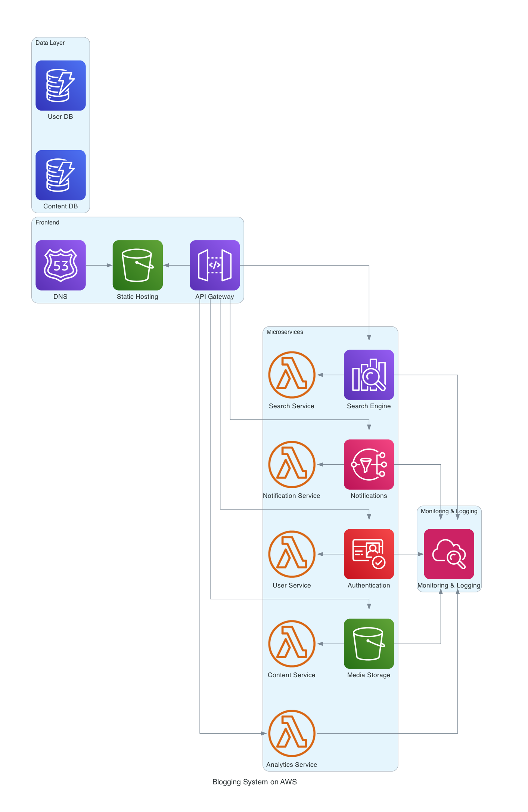
Task: Click the Search Engine icon
Action: [369, 375]
